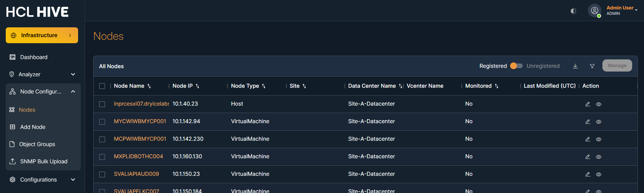This screenshot has height=193, width=644.
Task: Select the checkbox for MCPWIWBMYCP001 row
Action: (x=102, y=139)
